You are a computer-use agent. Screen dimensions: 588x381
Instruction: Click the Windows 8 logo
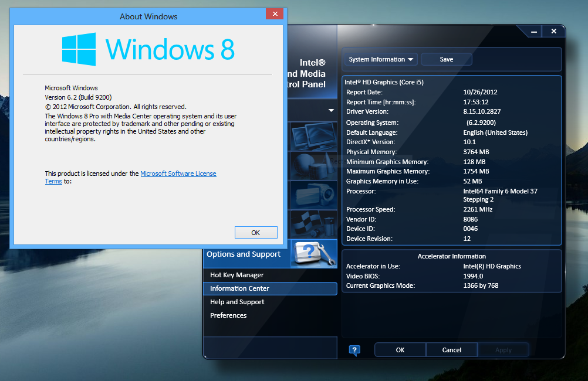pyautogui.click(x=79, y=49)
